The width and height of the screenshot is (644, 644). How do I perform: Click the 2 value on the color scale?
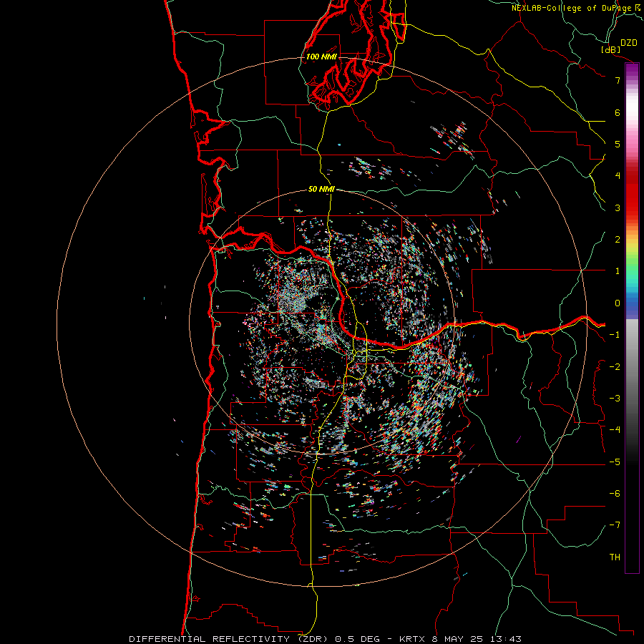pyautogui.click(x=618, y=240)
